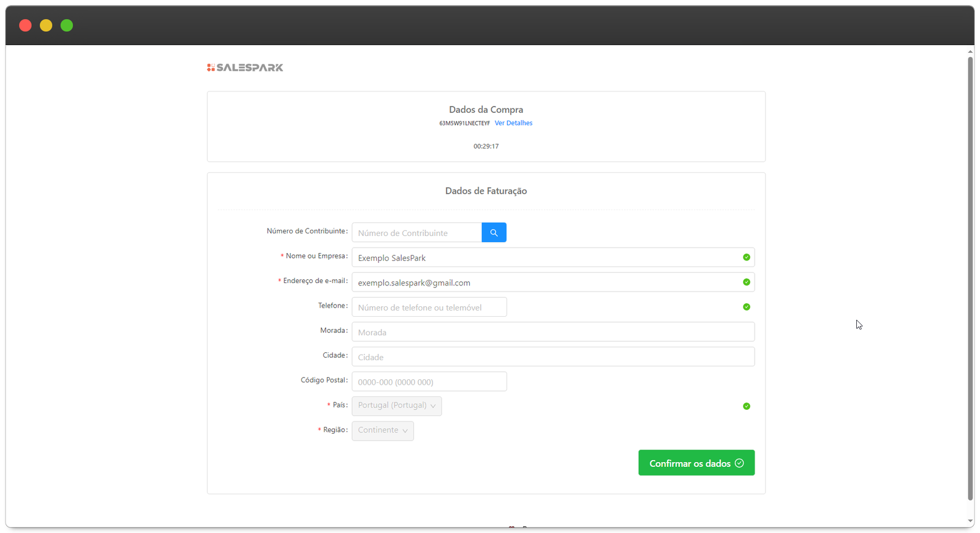Click the green maximize window button
The height and width of the screenshot is (533, 980).
pyautogui.click(x=67, y=25)
